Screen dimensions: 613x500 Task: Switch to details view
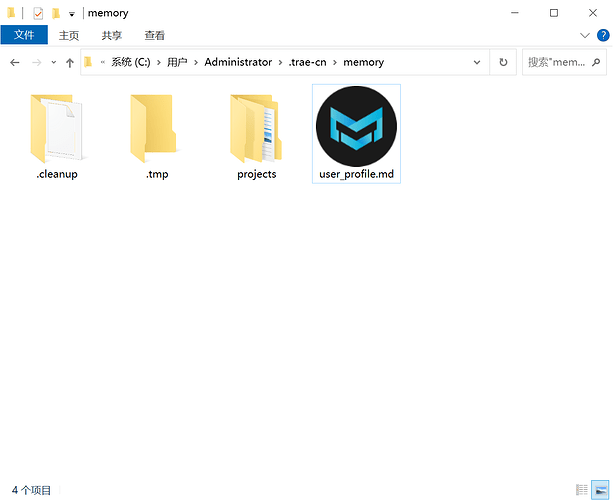coord(582,489)
